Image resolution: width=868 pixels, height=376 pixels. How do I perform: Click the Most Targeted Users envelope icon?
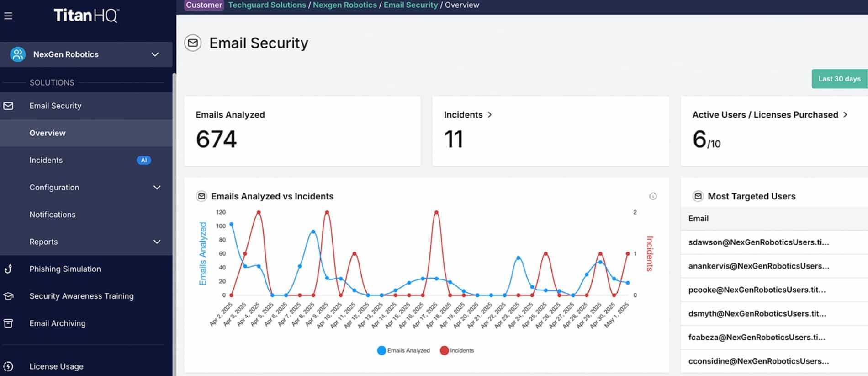(x=698, y=196)
